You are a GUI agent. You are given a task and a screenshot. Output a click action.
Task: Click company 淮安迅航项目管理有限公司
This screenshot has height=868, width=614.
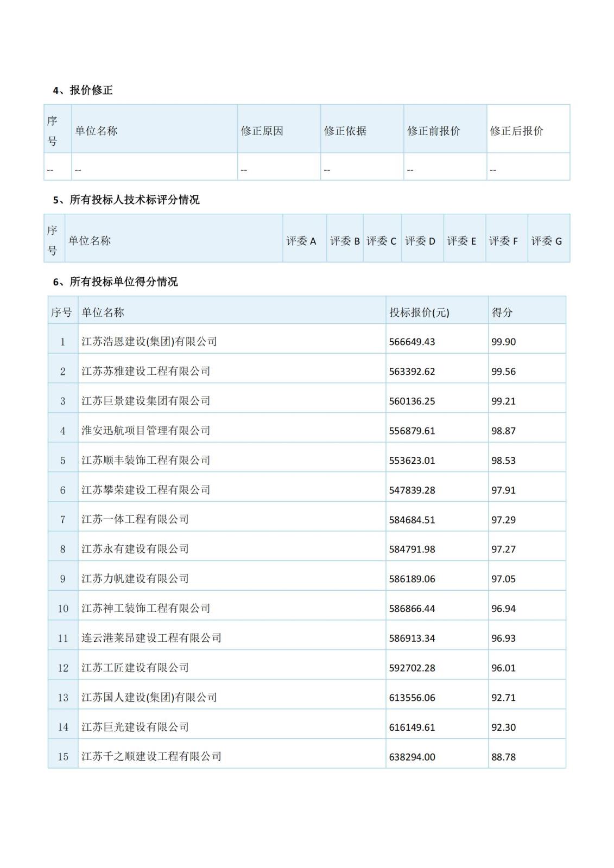coord(146,431)
